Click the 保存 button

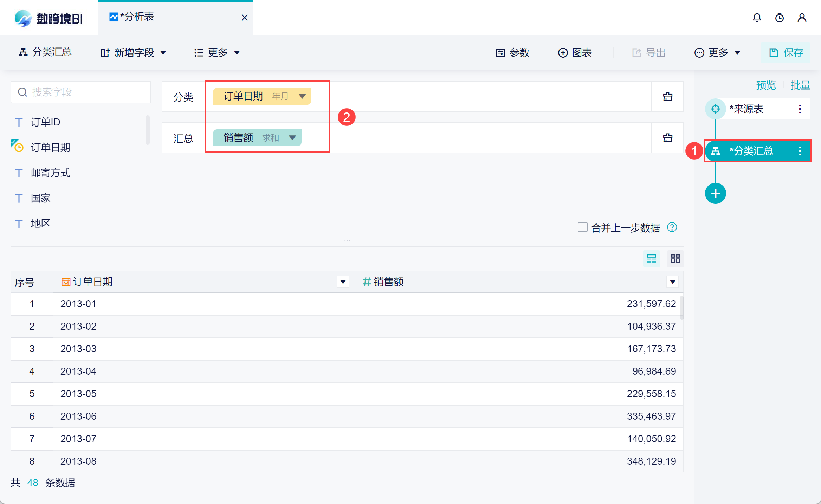tap(786, 53)
